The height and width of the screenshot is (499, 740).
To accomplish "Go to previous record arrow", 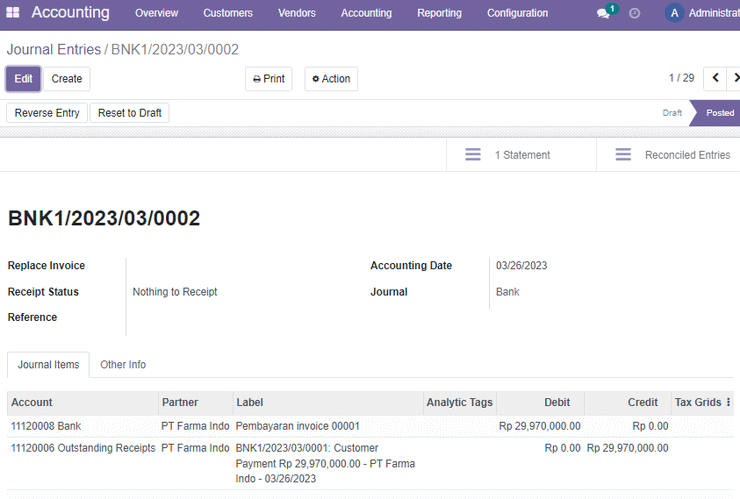I will [715, 78].
